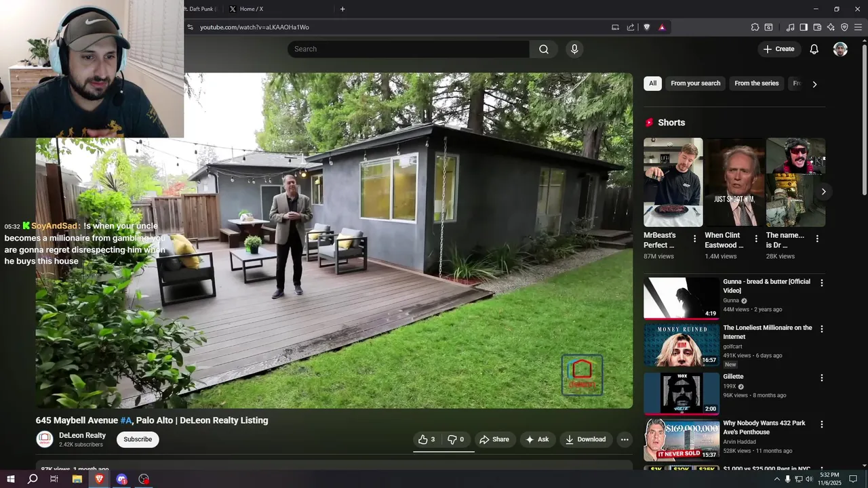Toggle the browser sidebar panel icon
This screenshot has height=488, width=868.
pos(804,27)
